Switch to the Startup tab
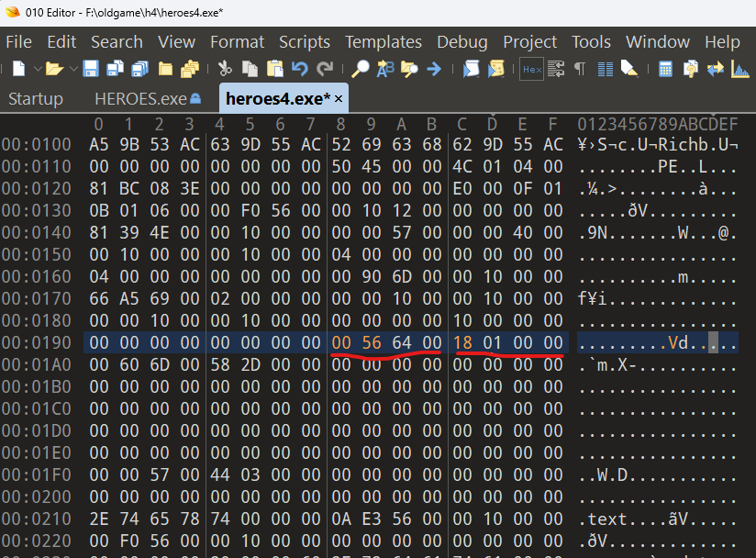 point(36,99)
